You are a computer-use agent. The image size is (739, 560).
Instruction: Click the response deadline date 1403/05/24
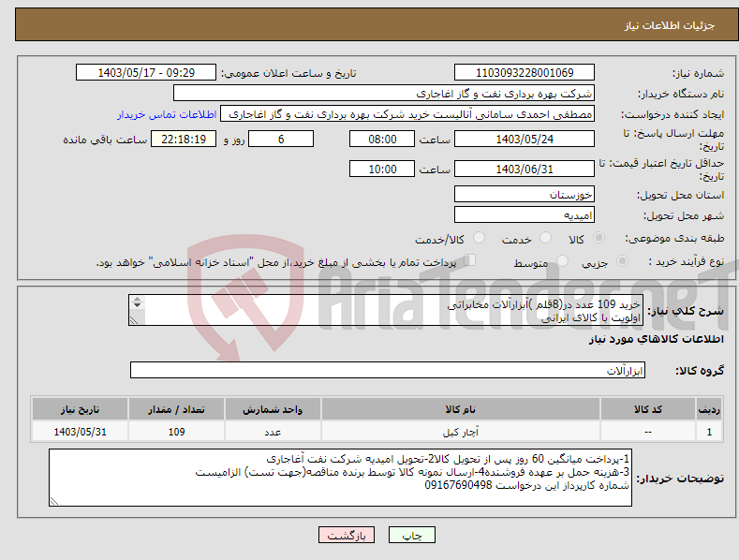525,139
